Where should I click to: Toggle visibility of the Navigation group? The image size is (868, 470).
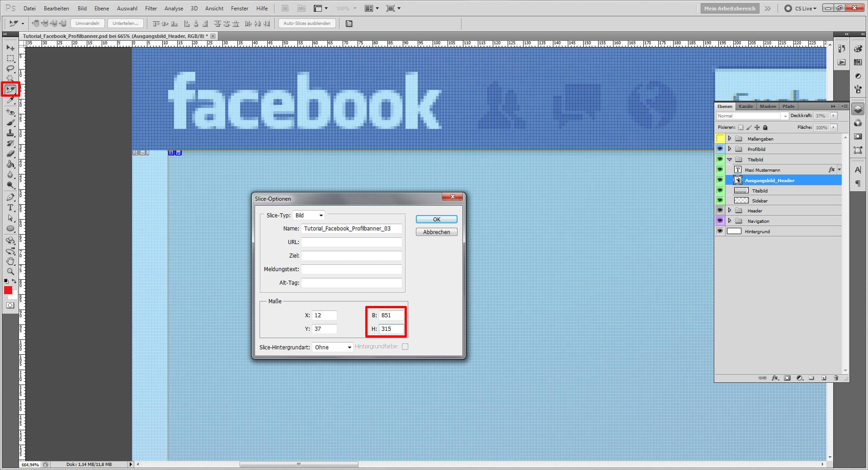click(x=720, y=221)
